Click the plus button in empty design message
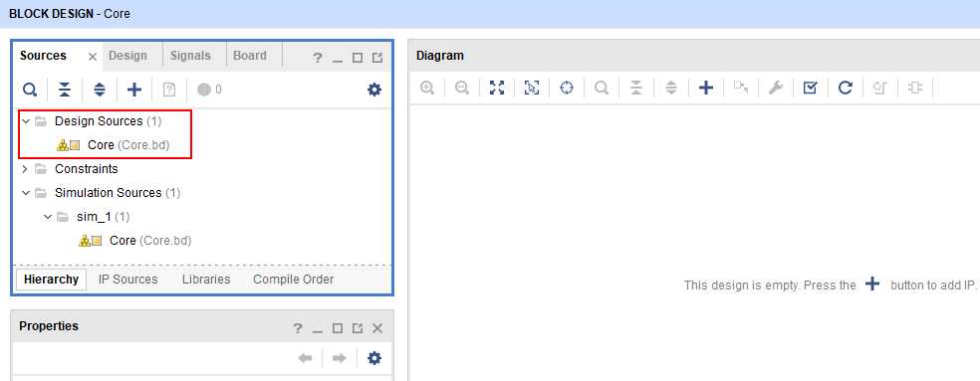Image resolution: width=980 pixels, height=381 pixels. click(x=872, y=285)
